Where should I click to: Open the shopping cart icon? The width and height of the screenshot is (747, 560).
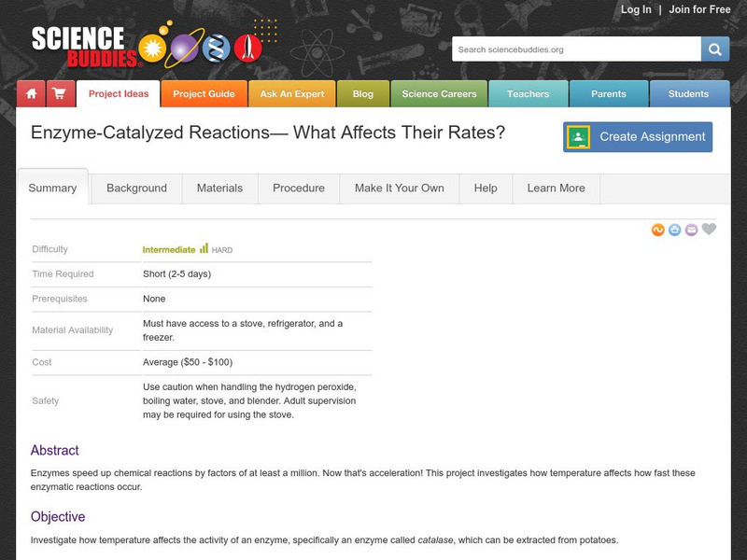click(x=59, y=94)
